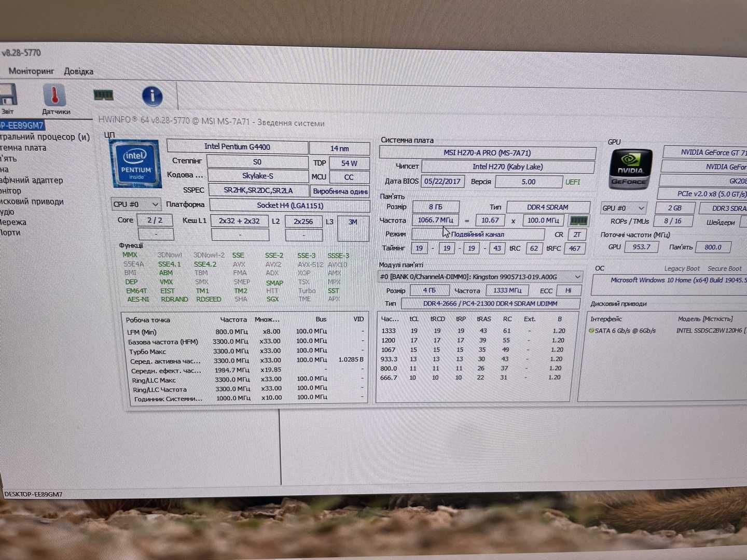Screen dimensions: 747x560
Task: Click DESKTOP-EE89GM7 in status bar
Action: 33,494
